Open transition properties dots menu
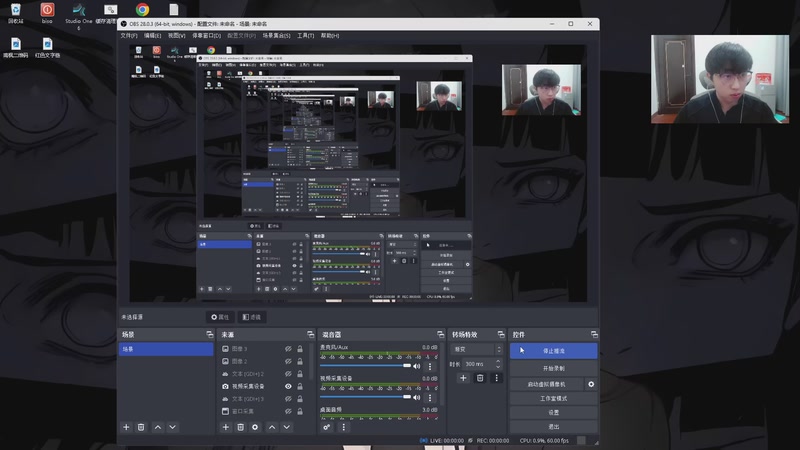This screenshot has height=450, width=800. tap(496, 378)
